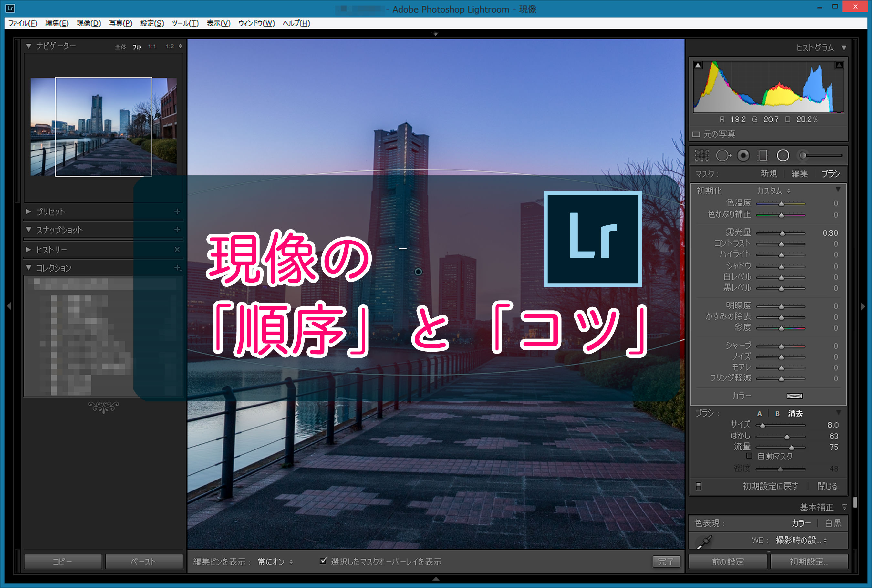The width and height of the screenshot is (872, 588).
Task: Open the ファイル(F) menu
Action: point(23,23)
